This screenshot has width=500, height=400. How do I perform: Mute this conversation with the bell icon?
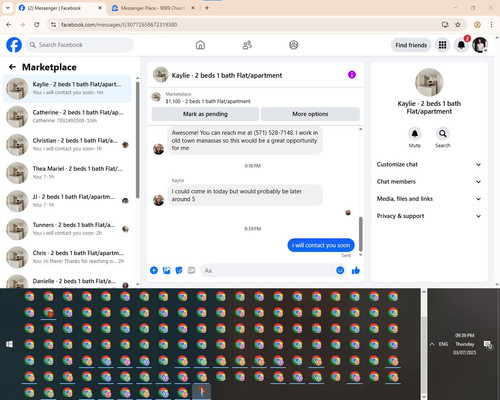pos(414,134)
